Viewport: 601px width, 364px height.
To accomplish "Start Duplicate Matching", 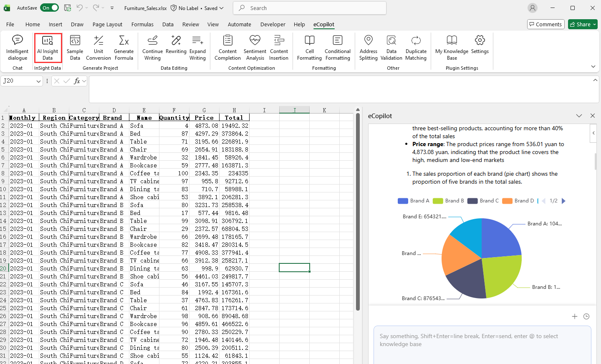I will pos(416,48).
